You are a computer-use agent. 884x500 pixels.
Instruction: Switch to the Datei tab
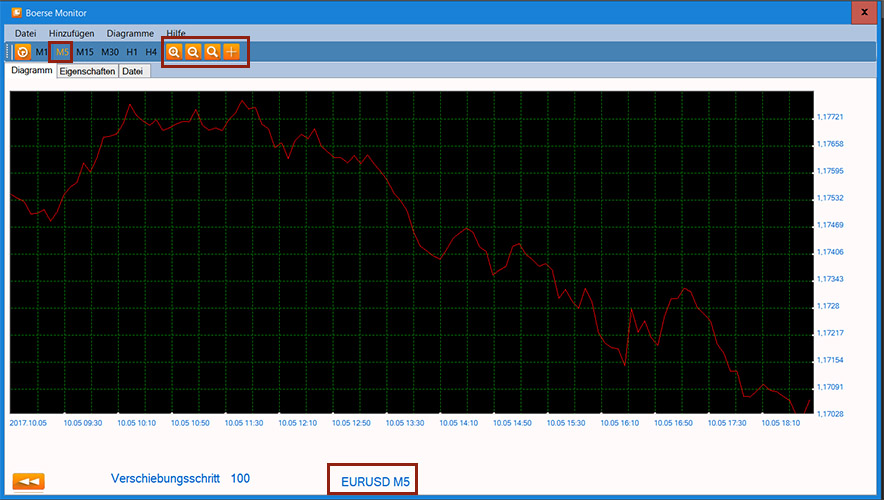click(133, 72)
